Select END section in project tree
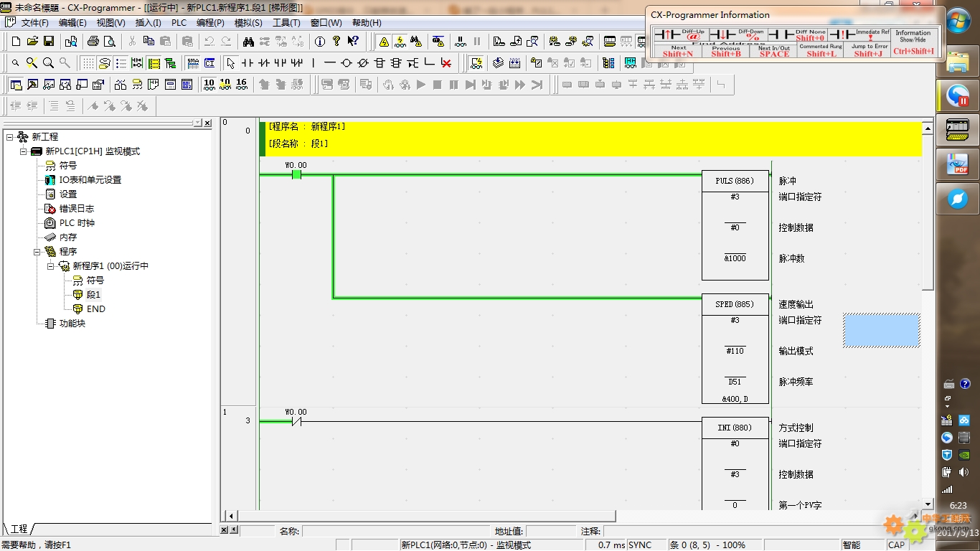This screenshot has height=551, width=980. [95, 309]
